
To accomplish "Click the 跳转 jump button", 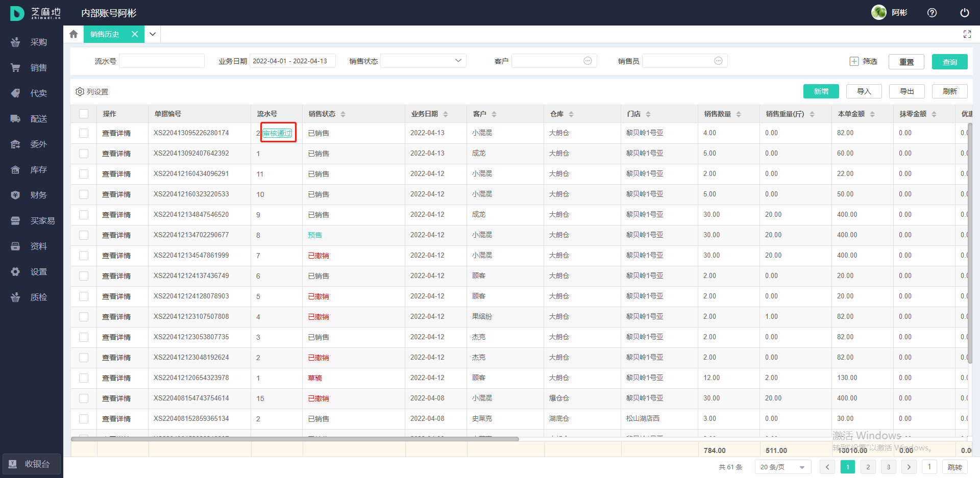I will click(x=954, y=467).
